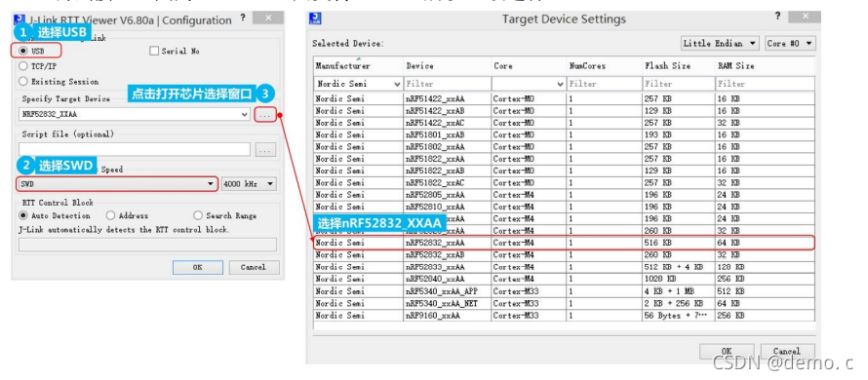Click the browse button for target device
Viewport: 868px width, 380px height.
point(265,115)
